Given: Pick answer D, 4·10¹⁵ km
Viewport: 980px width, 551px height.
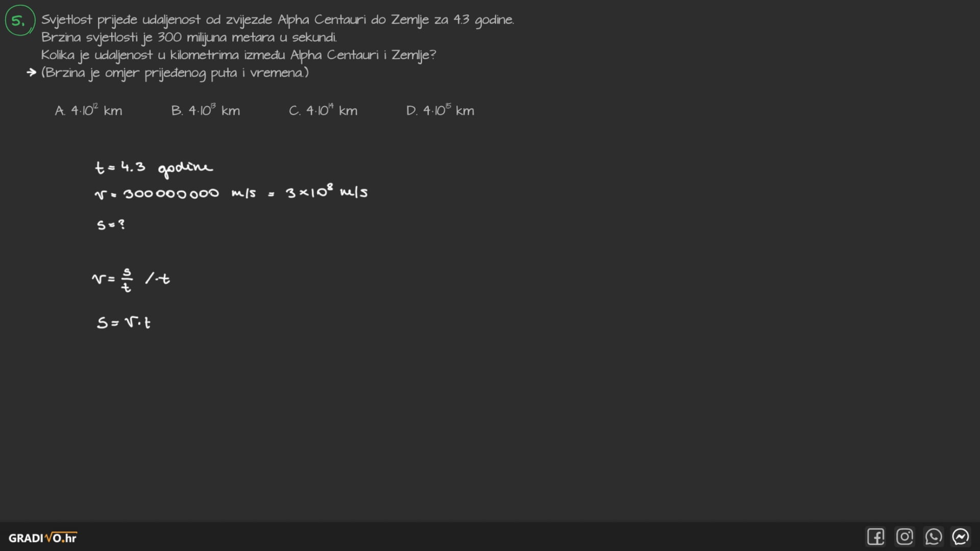Looking at the screenshot, I should click(440, 111).
